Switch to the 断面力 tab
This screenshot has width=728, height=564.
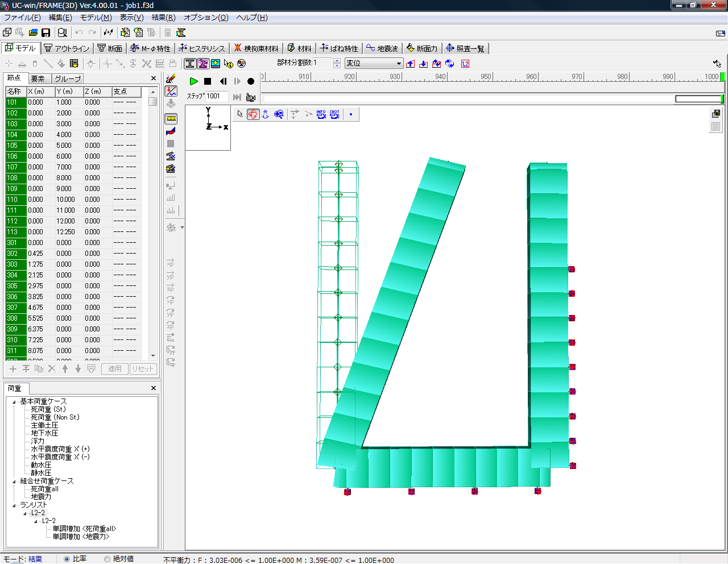[421, 48]
